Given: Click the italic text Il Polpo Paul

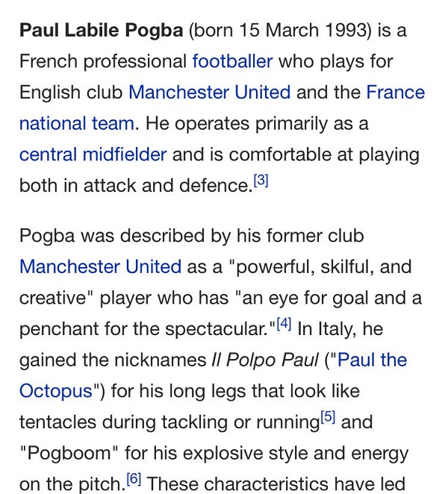Looking at the screenshot, I should [265, 360].
